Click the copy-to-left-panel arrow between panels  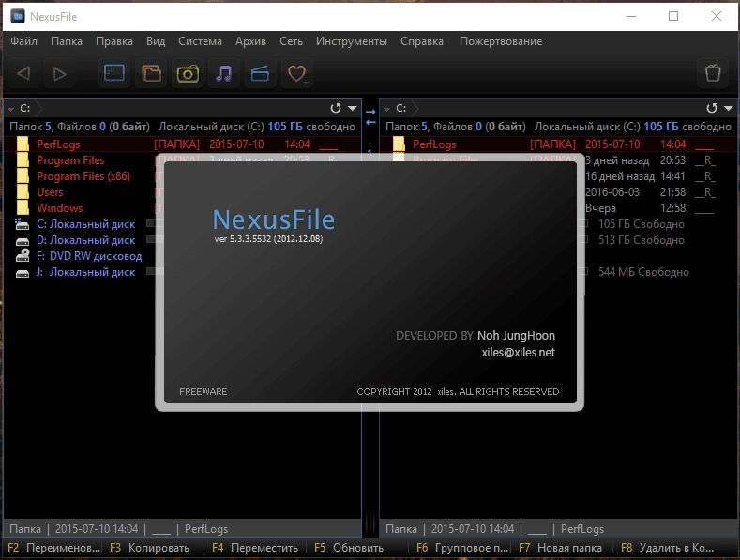point(370,122)
